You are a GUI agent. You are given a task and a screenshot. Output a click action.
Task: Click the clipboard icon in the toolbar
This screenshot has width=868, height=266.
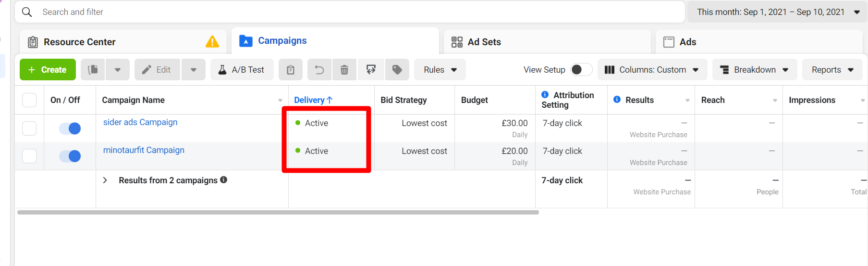[290, 70]
